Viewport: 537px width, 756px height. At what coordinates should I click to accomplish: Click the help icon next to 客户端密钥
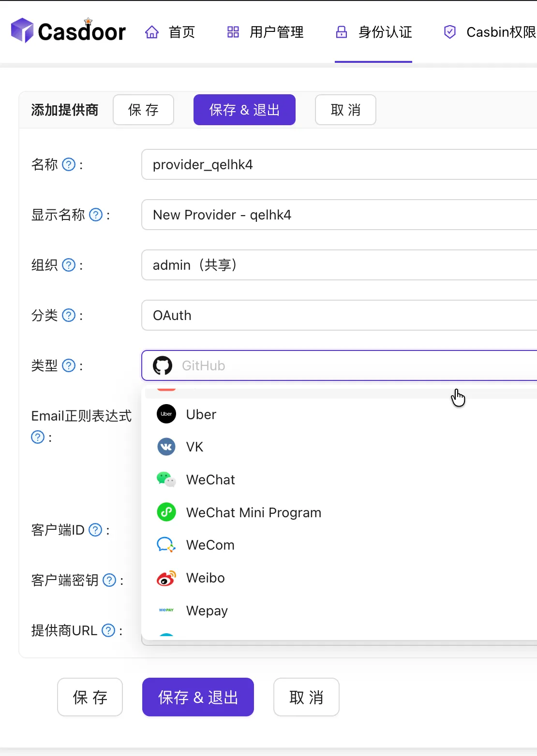(110, 581)
